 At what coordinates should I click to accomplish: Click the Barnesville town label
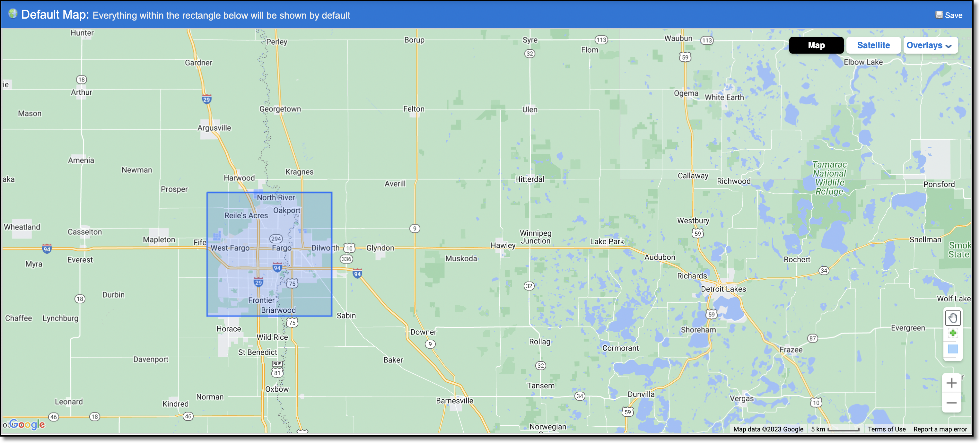coord(454,400)
